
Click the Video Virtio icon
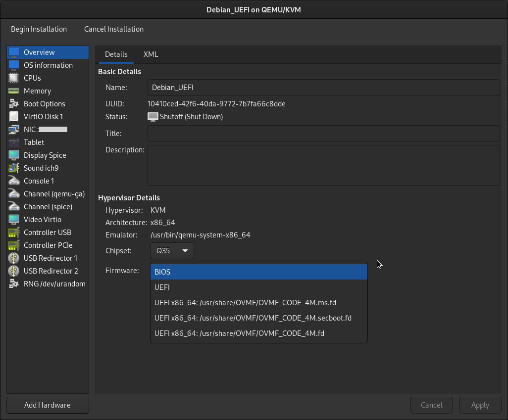14,220
